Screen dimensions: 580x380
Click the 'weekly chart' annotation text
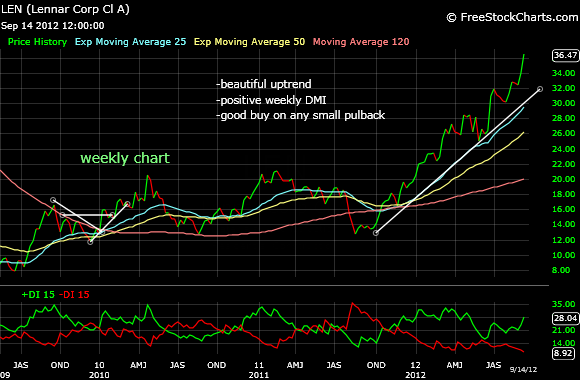125,158
